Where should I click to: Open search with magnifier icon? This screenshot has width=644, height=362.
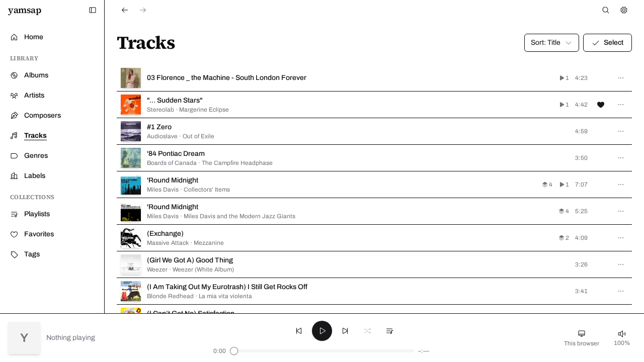click(606, 10)
